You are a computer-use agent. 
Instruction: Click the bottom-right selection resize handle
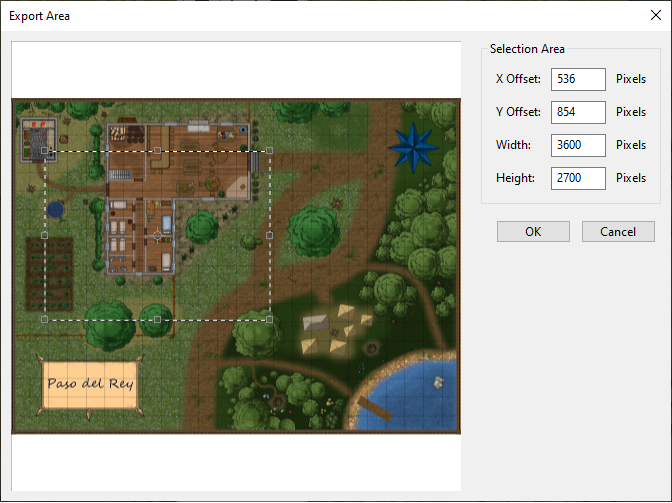(269, 319)
